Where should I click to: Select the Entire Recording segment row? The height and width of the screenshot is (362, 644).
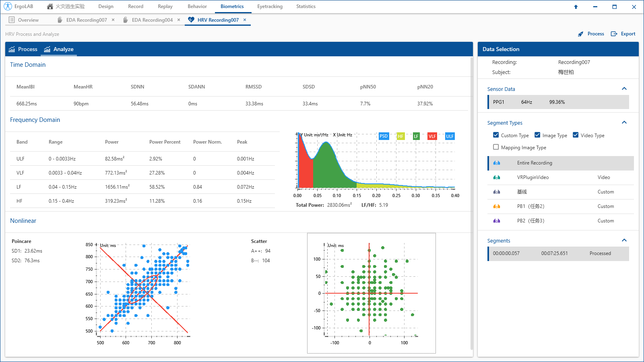560,163
